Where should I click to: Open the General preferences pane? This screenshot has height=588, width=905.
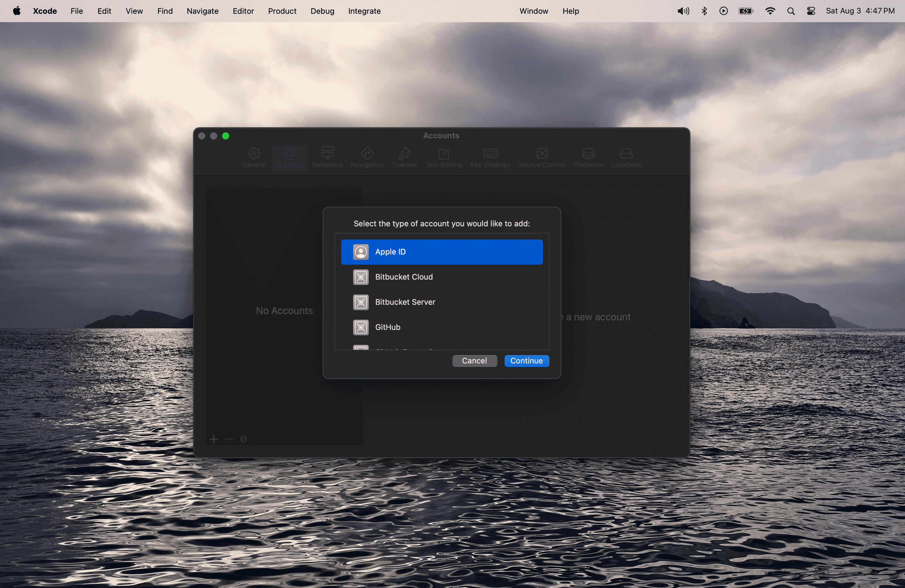254,157
